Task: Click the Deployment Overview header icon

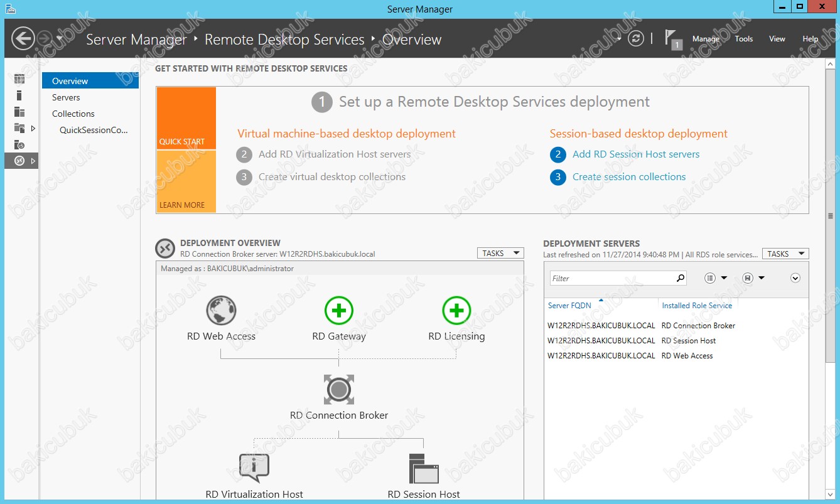Action: click(x=165, y=249)
